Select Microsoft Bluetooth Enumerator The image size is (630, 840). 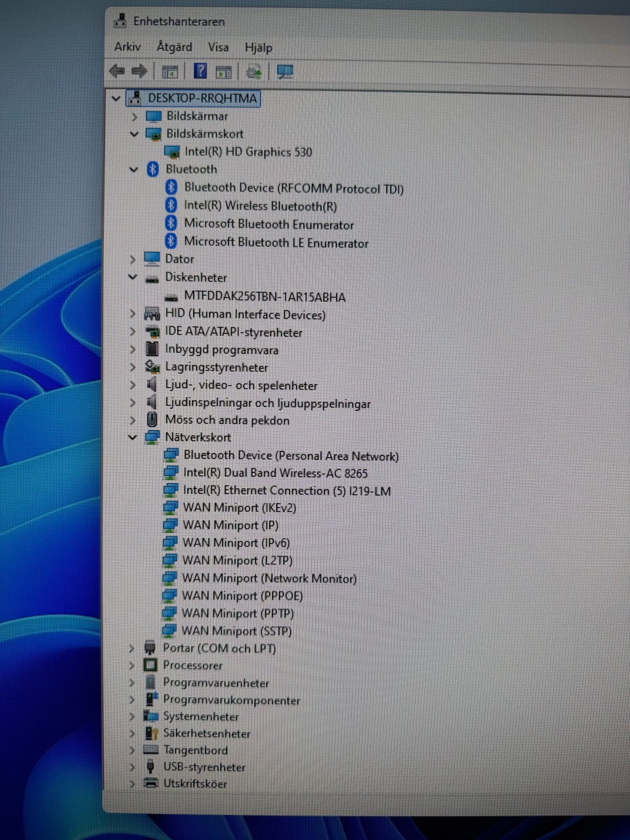pyautogui.click(x=269, y=224)
